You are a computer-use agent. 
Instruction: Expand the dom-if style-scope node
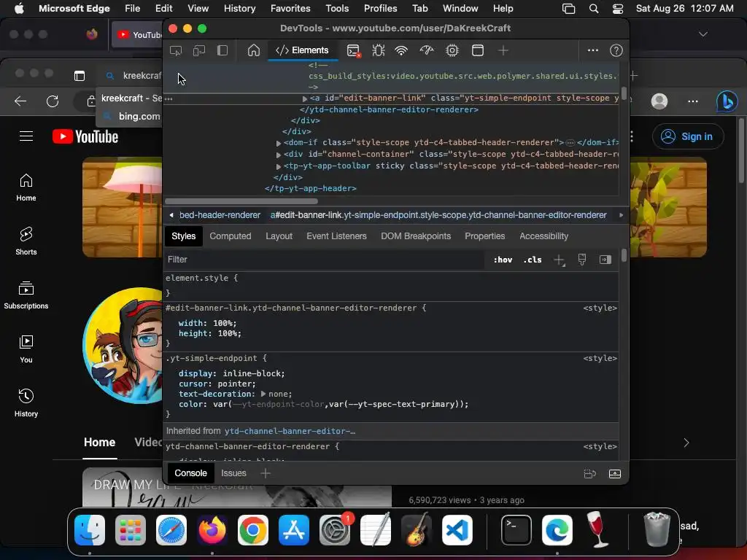278,143
